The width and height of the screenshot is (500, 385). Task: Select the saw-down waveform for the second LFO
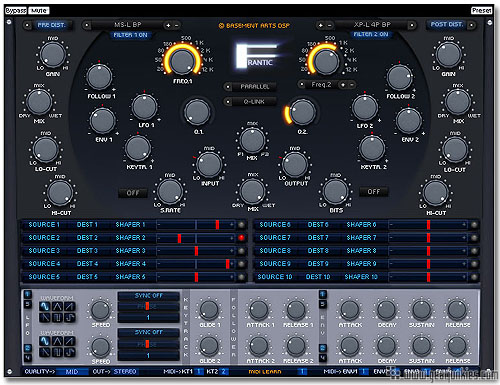point(45,352)
